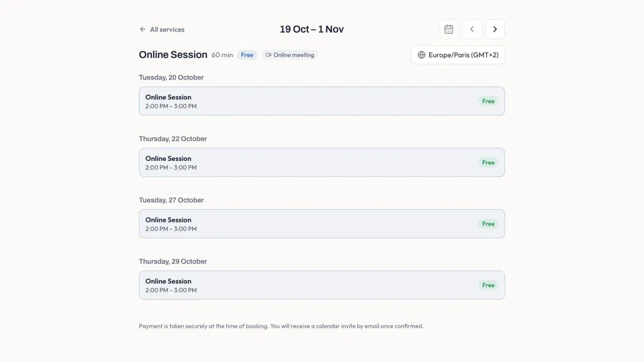Image resolution: width=644 pixels, height=362 pixels.
Task: Click the globe icon in timezone selector
Action: (421, 55)
